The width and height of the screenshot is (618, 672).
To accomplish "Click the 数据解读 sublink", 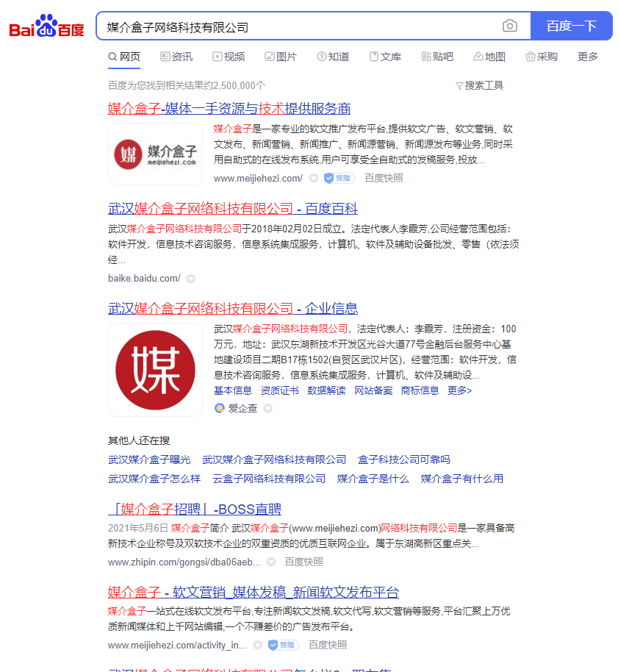I will [326, 390].
